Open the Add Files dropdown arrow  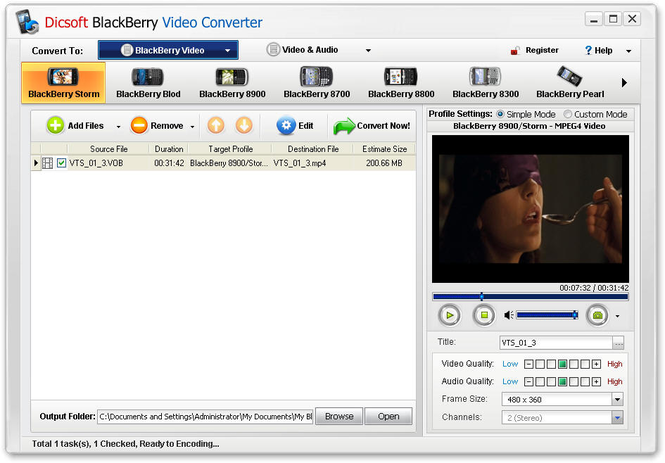pos(118,127)
